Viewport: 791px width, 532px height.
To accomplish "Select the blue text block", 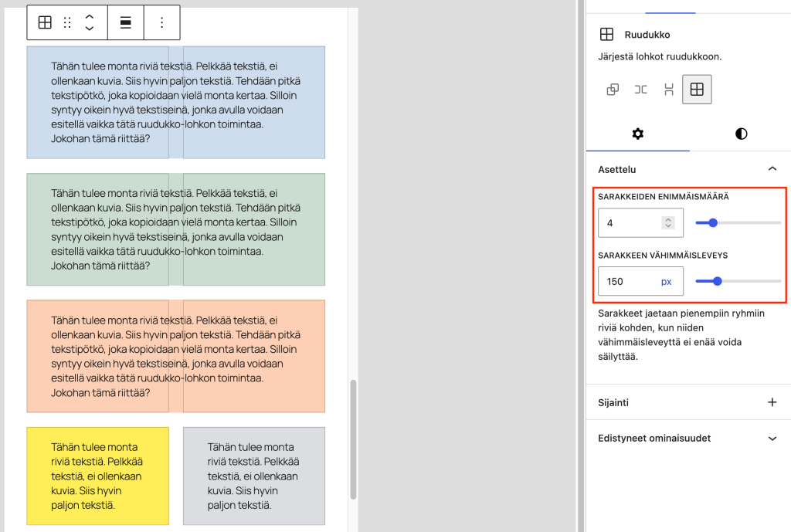I will pos(175,103).
